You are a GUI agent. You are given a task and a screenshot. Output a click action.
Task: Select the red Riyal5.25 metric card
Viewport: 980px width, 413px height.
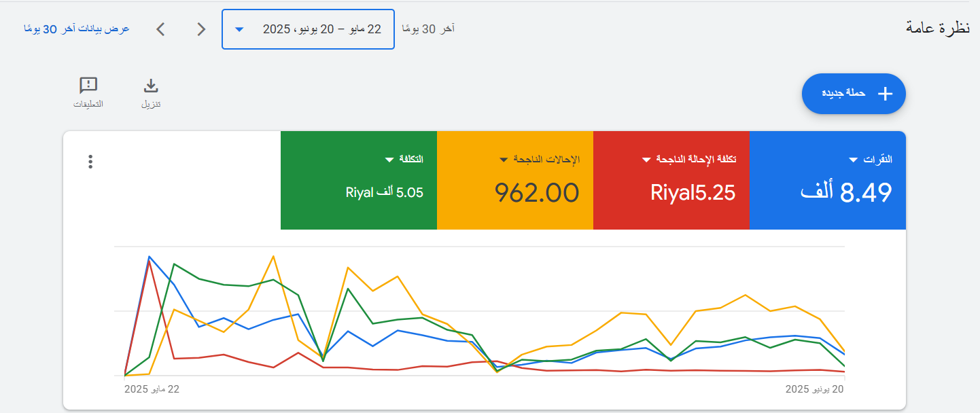coord(671,193)
